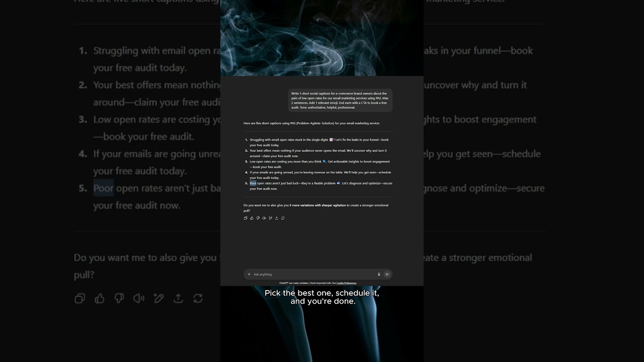This screenshot has height=362, width=644.
Task: Click thumbs down in the center chat window
Action: (x=258, y=218)
